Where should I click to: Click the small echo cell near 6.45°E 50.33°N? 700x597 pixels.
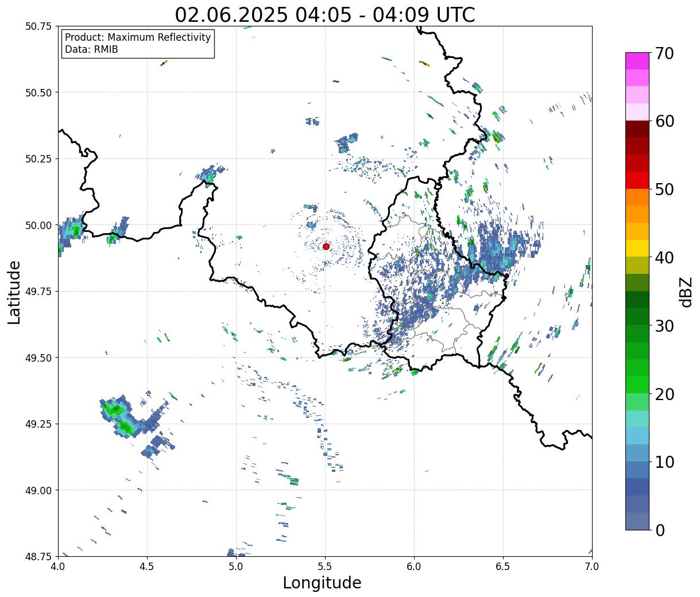click(x=497, y=137)
